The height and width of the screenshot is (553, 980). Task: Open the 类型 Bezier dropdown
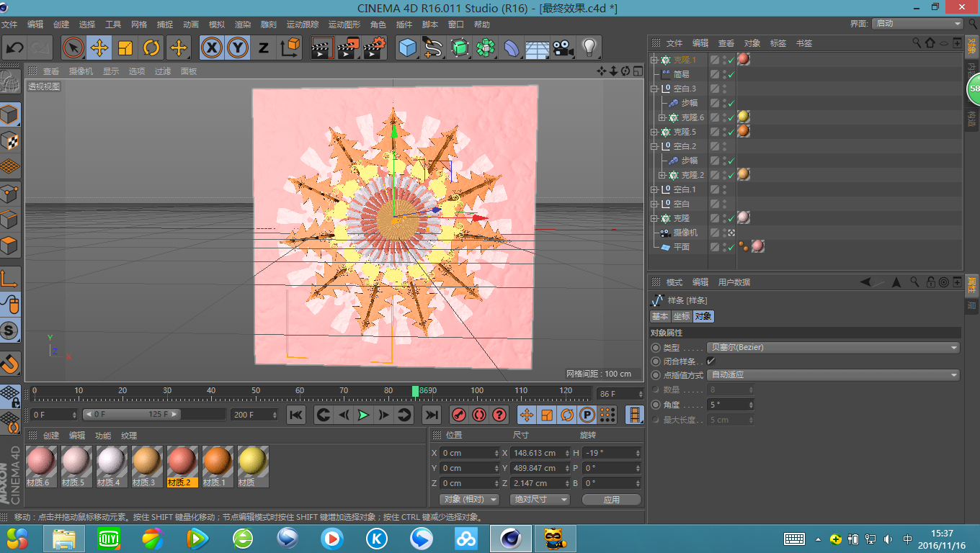click(834, 347)
